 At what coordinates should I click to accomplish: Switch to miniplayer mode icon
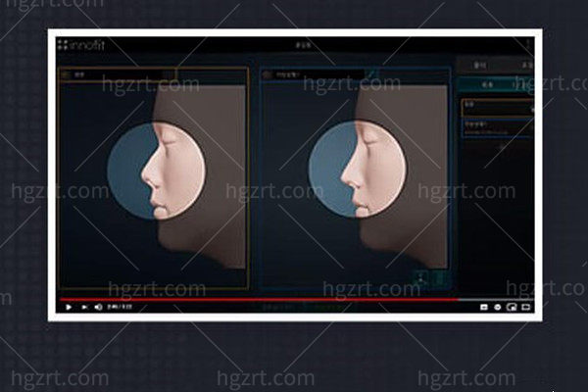click(x=512, y=307)
